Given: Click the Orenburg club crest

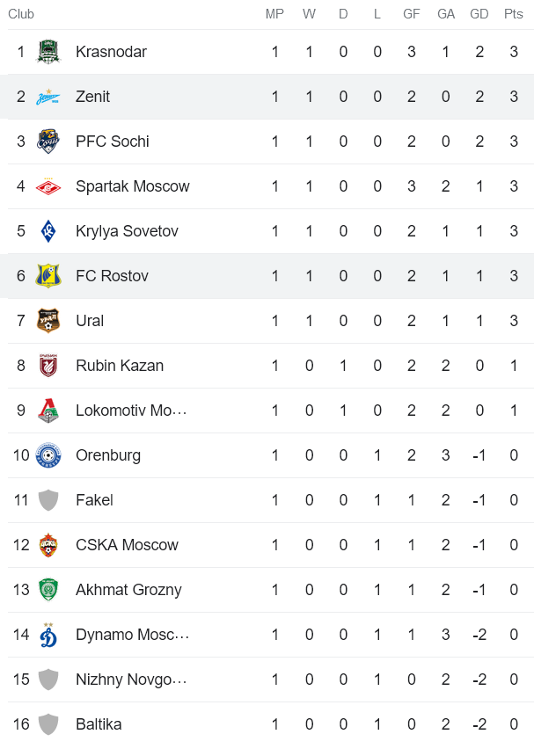Looking at the screenshot, I should tap(48, 454).
